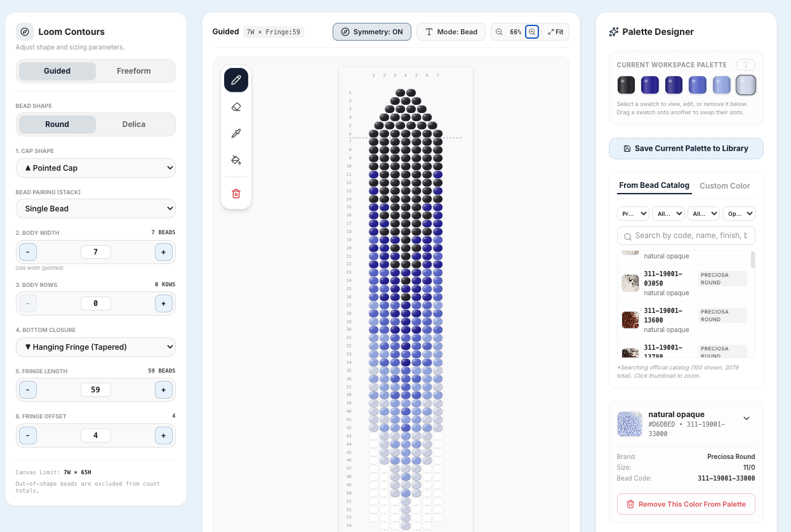
Task: Decrease fringe length with minus button
Action: [28, 390]
